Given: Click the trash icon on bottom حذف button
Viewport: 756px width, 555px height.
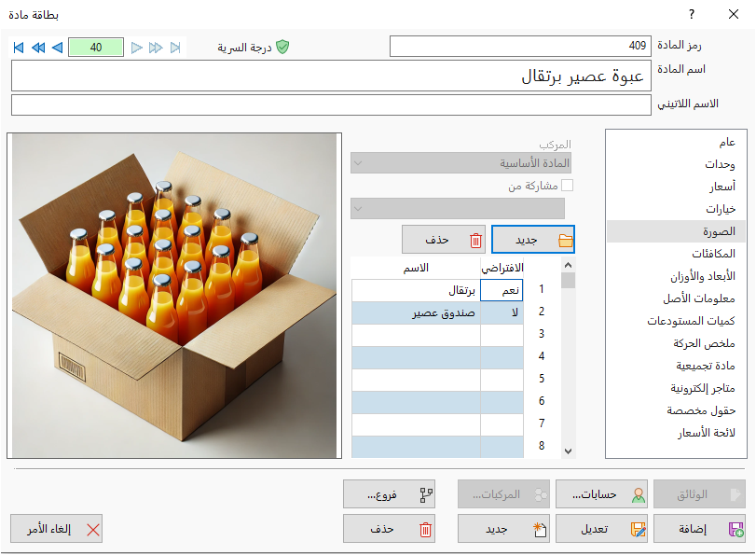Looking at the screenshot, I should pos(425,530).
